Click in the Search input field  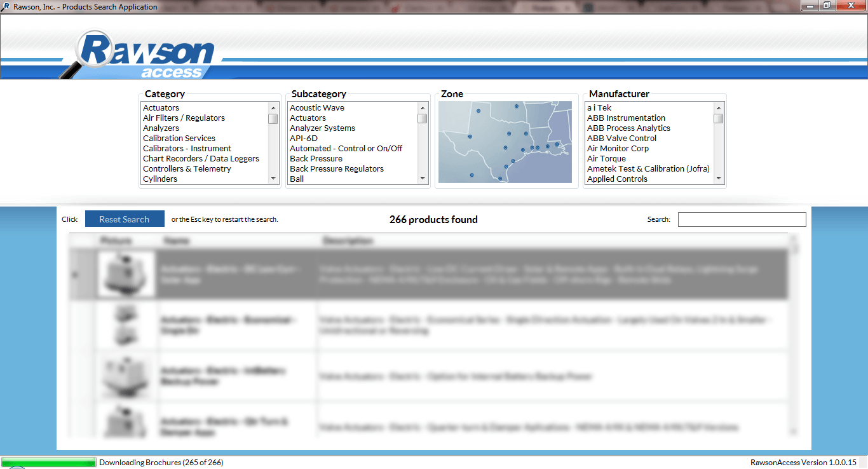click(742, 220)
